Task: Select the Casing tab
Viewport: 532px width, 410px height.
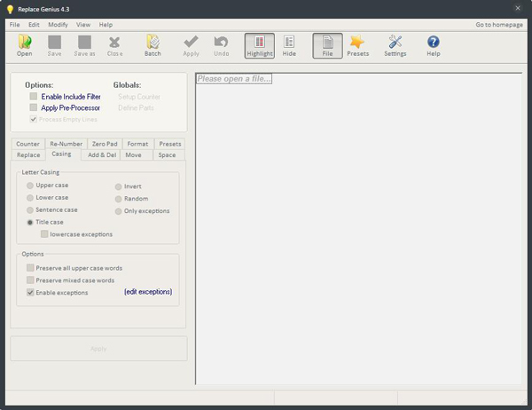Action: (x=61, y=154)
